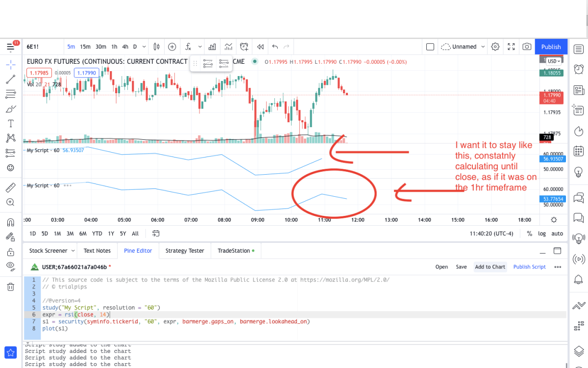Viewport: 588px width, 368px height.
Task: Expand the timeframe interval dropdown
Action: (x=144, y=47)
